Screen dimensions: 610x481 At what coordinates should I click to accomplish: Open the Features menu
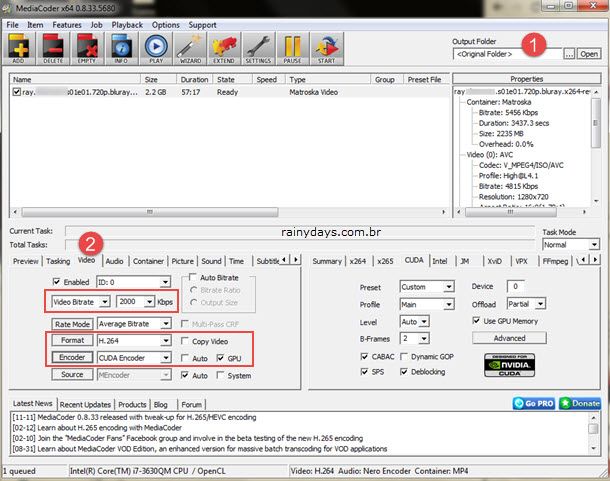coord(67,25)
